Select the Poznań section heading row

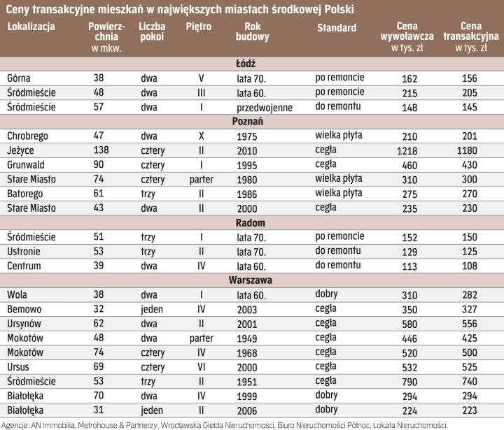coord(251,120)
